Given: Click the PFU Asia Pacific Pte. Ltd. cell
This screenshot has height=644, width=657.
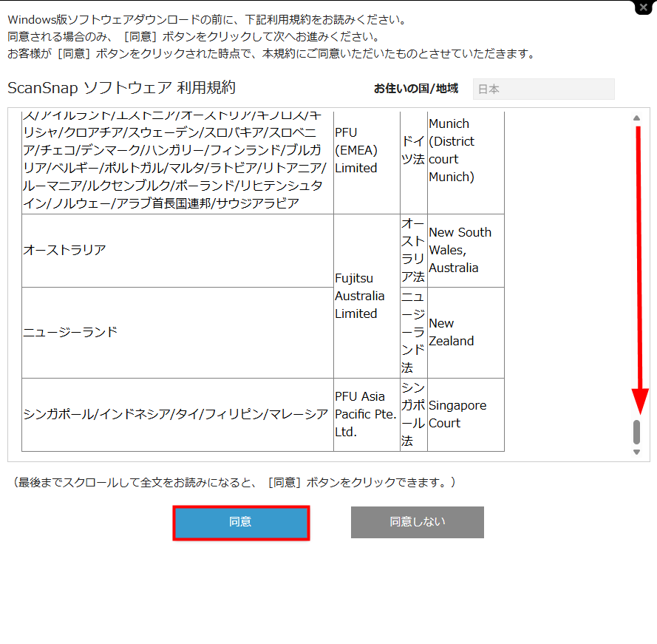Looking at the screenshot, I should [366, 414].
